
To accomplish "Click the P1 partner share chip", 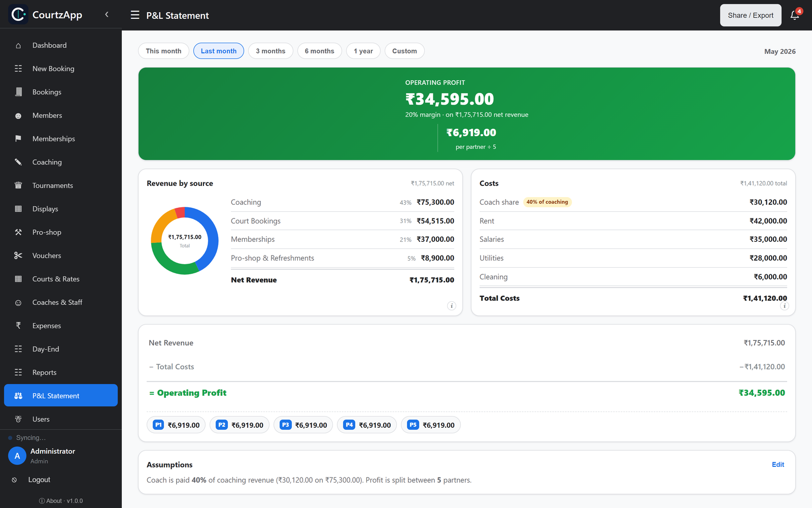I will (x=176, y=425).
